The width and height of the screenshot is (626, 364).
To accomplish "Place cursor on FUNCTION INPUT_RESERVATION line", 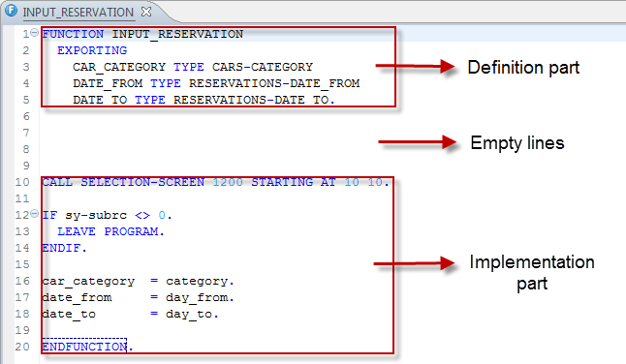I will coord(142,34).
